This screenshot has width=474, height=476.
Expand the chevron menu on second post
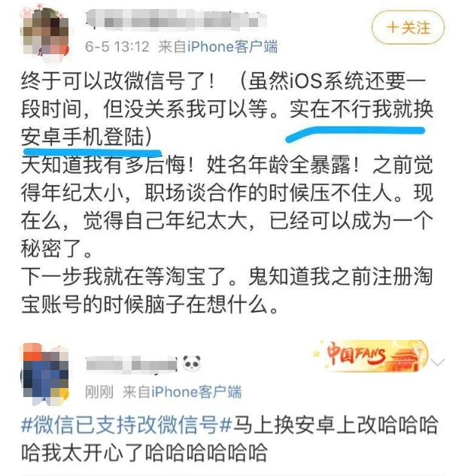pyautogui.click(x=438, y=362)
